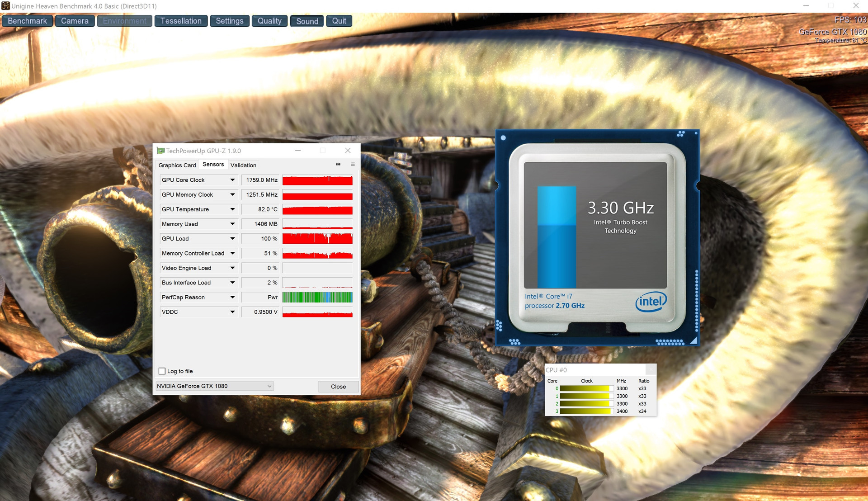Open NVIDIA GeForce GTX 1080 device selector
Image resolution: width=868 pixels, height=501 pixels.
click(x=214, y=386)
